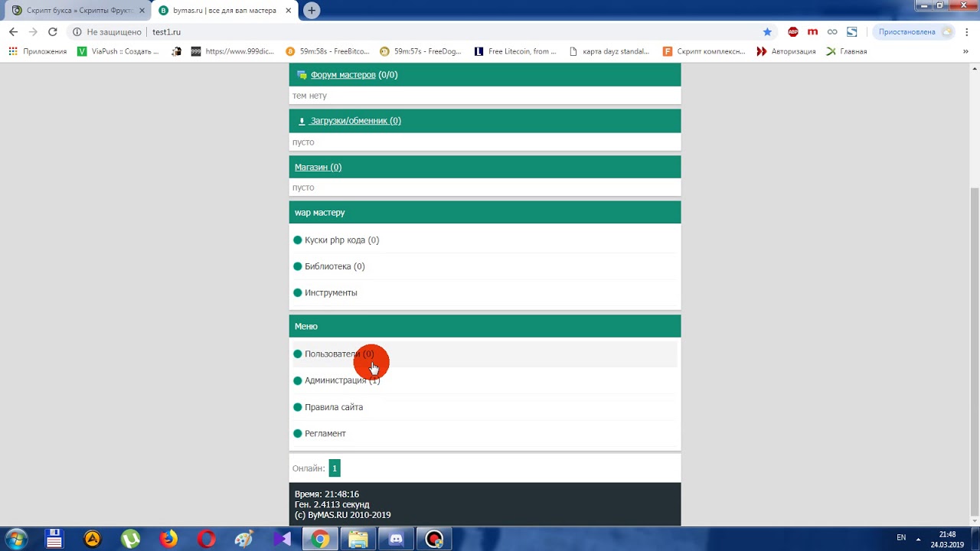Open the 'Приложения' apps shortcut
Image resolution: width=980 pixels, height=551 pixels.
38,51
